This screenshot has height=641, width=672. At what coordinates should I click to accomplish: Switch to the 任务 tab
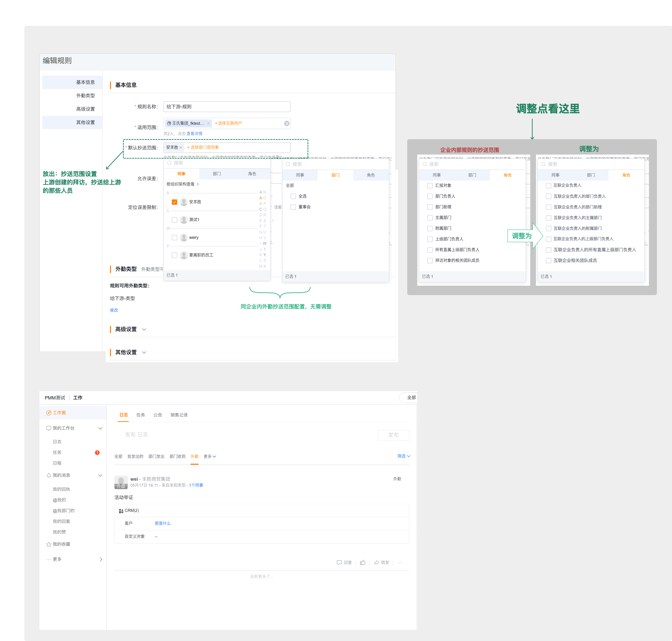click(141, 415)
